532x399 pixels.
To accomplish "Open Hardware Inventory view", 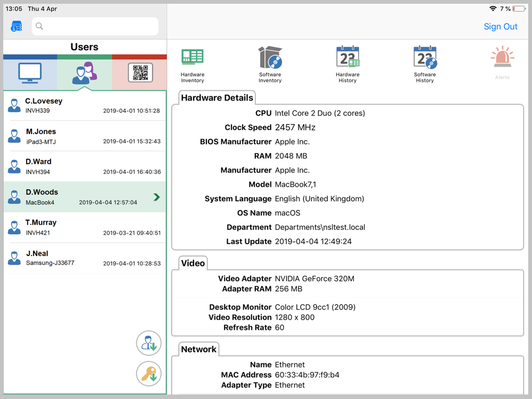I will point(193,66).
